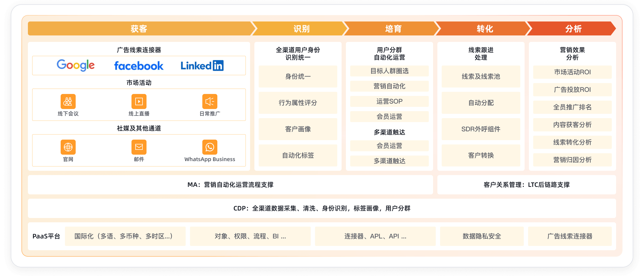
Task: Click the 多渠道触达 box at column bottom
Action: tap(389, 161)
